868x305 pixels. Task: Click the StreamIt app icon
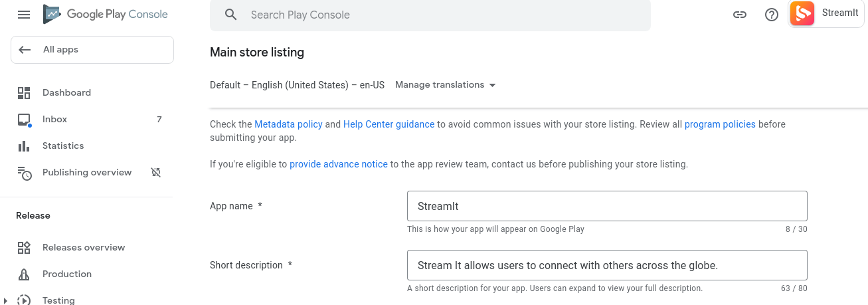pyautogui.click(x=802, y=13)
